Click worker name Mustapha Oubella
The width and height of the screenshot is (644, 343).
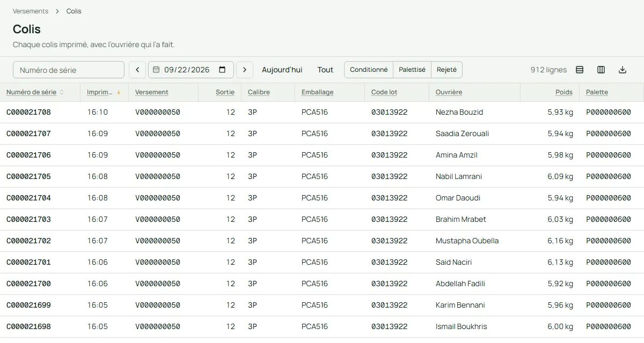[467, 241]
